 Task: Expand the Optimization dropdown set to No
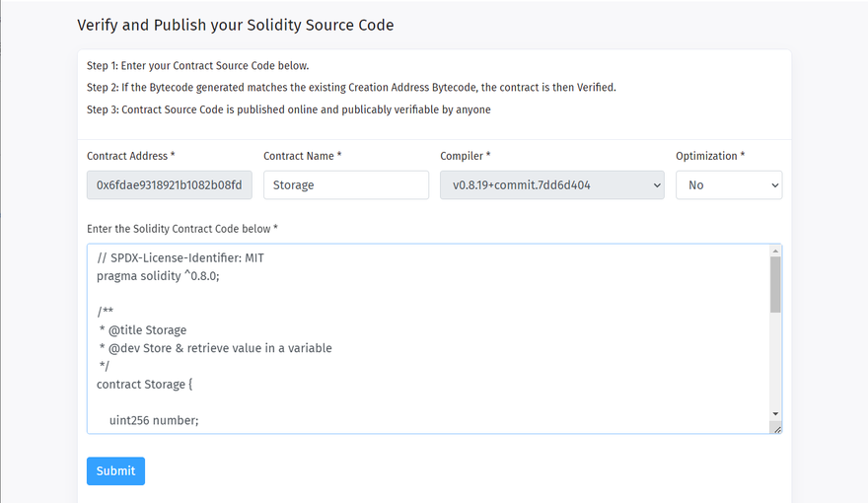tap(728, 184)
